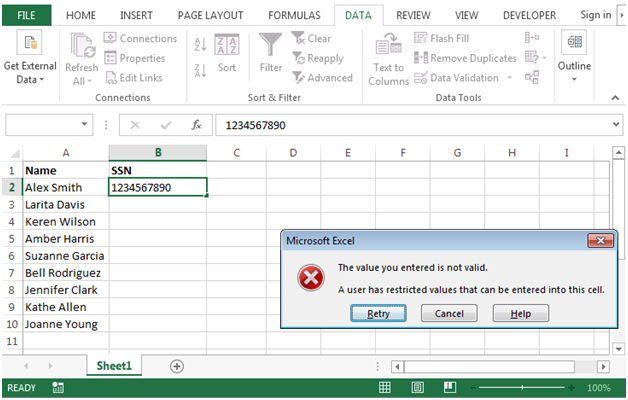The height and width of the screenshot is (400, 628).
Task: Run Flash Fill
Action: tap(441, 38)
